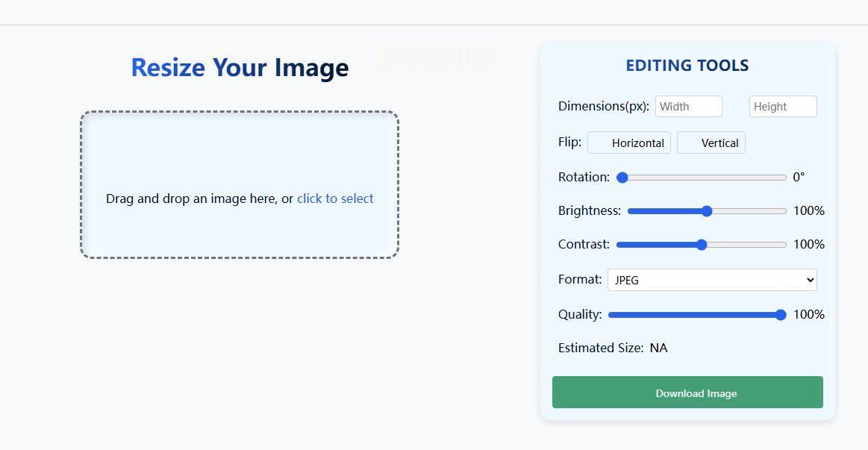The image size is (868, 450).
Task: Toggle the Vertical flip button
Action: click(x=711, y=143)
